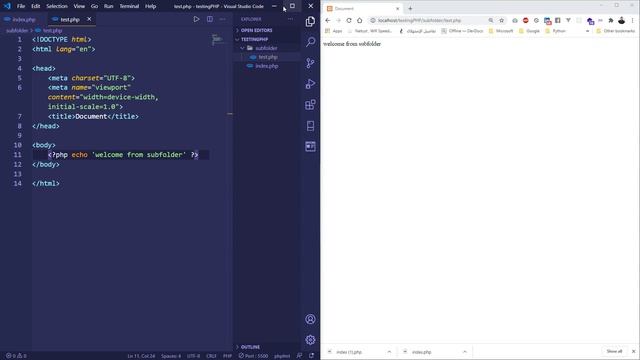The width and height of the screenshot is (640, 360).
Task: Run the test.php file with play icon
Action: [x=196, y=19]
